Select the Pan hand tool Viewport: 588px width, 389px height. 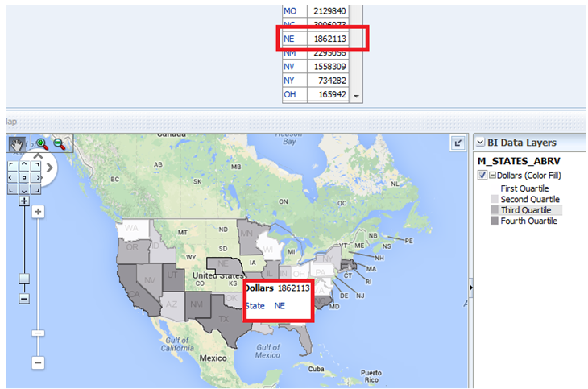click(16, 143)
